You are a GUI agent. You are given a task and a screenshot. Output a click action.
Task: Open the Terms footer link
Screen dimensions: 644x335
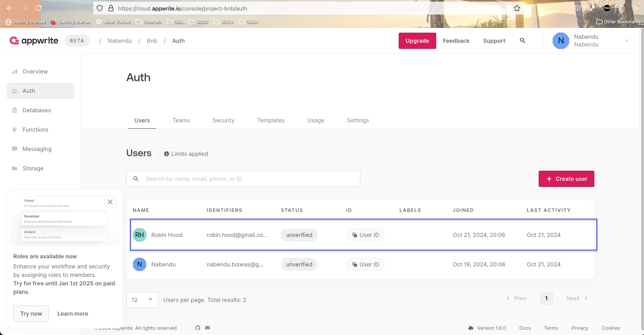[x=551, y=328]
